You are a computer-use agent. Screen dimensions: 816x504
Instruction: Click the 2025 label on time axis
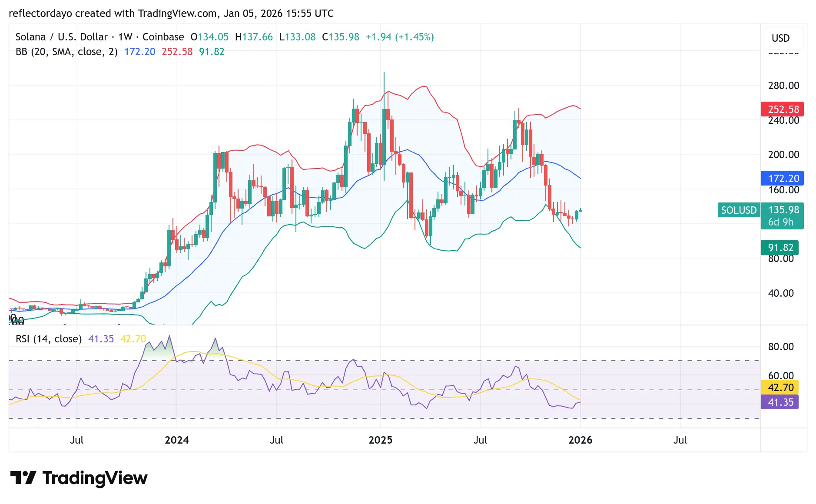pyautogui.click(x=380, y=440)
